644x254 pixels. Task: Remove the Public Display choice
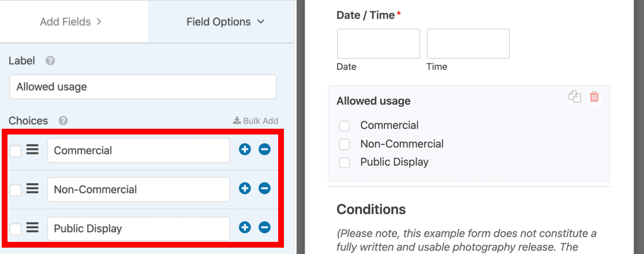click(x=264, y=227)
